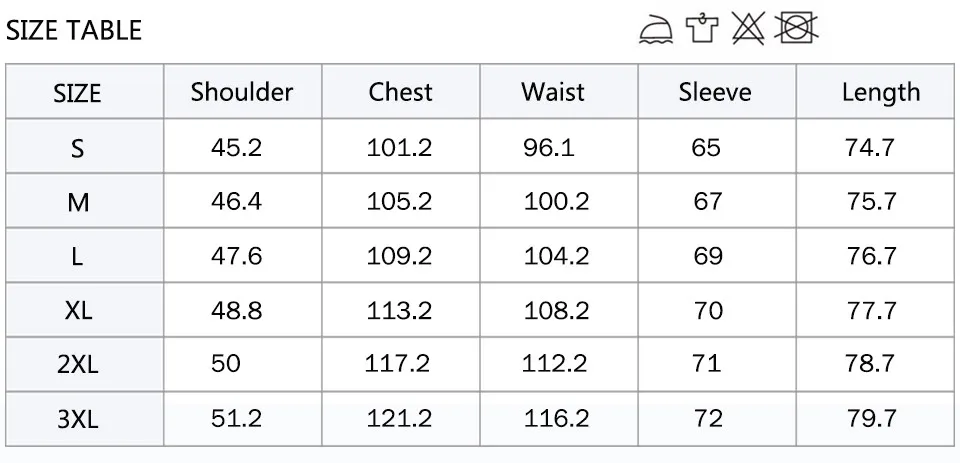Select the 2XL size row label

tap(78, 365)
